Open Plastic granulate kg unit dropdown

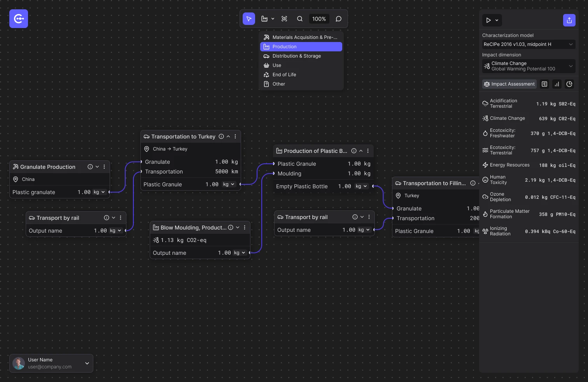[x=99, y=192]
